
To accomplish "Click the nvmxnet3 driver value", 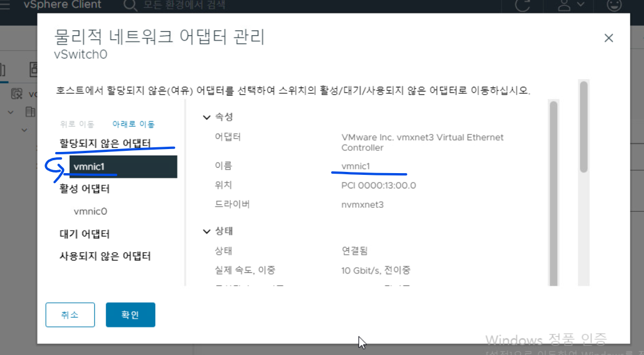I will coord(362,204).
